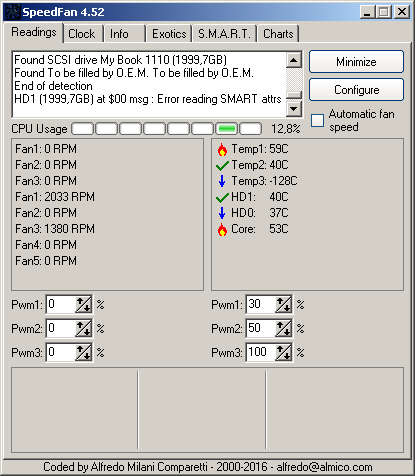Click the 'Temp3: -128C' reading text
This screenshot has width=415, height=476.
(264, 181)
